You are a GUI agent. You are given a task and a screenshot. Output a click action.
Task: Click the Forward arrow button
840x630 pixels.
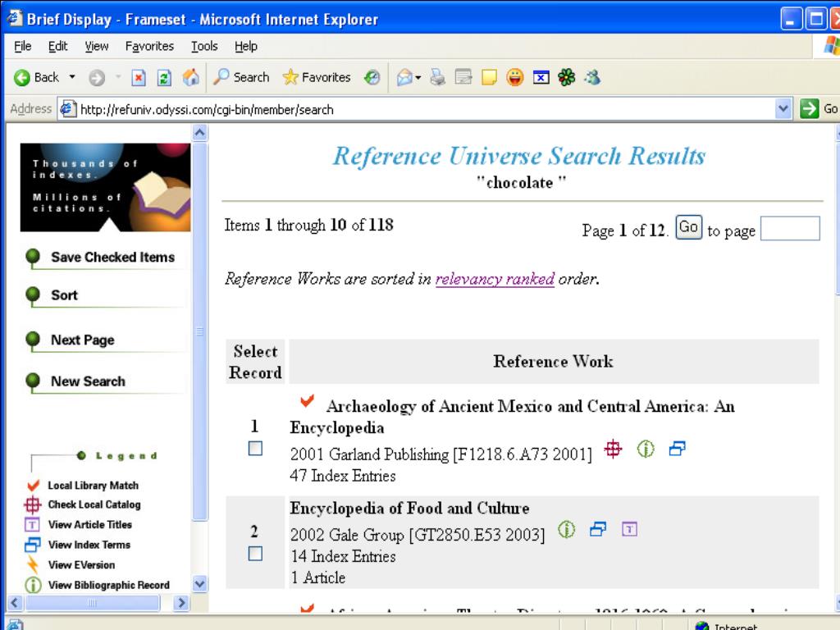point(97,78)
